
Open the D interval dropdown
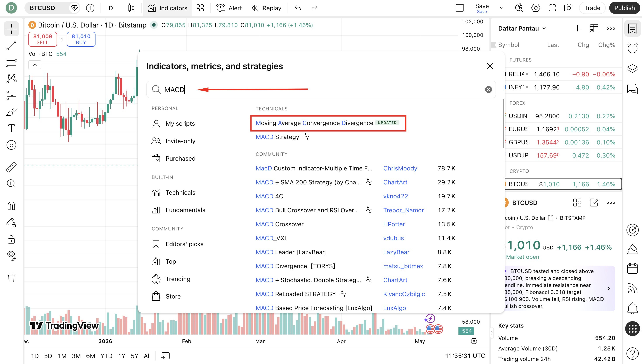(x=111, y=8)
